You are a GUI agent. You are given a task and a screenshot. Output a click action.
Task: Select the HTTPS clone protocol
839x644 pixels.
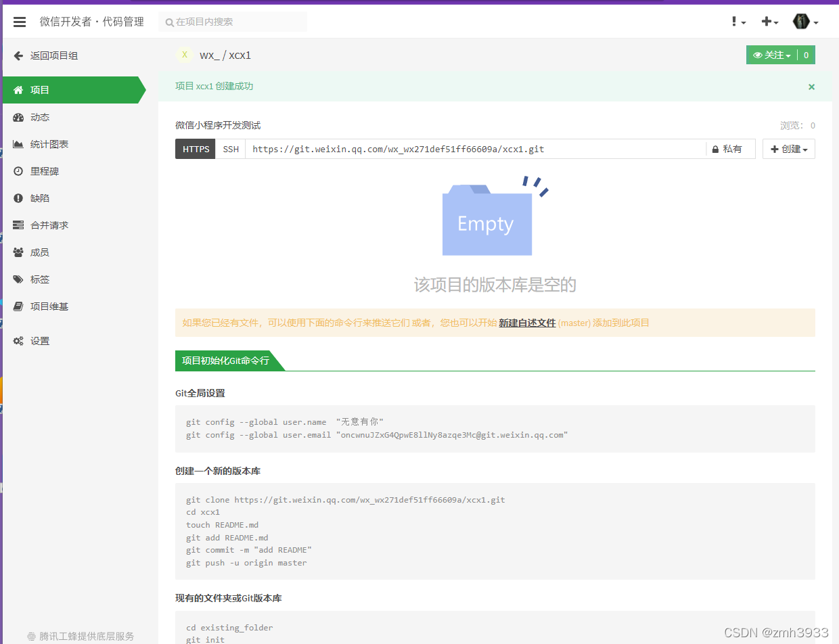pos(196,149)
